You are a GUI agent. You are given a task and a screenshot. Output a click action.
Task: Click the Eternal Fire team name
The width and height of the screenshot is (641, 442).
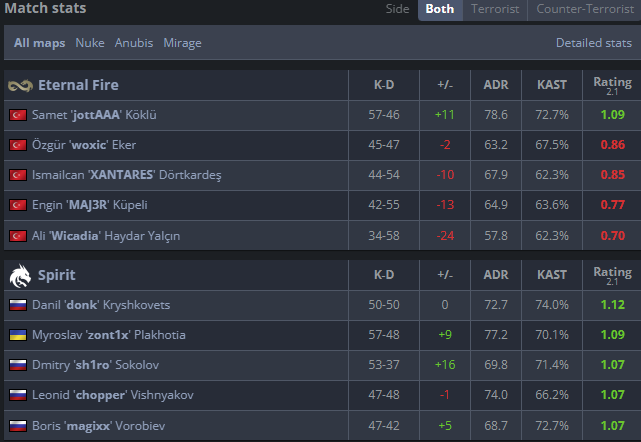click(x=78, y=85)
